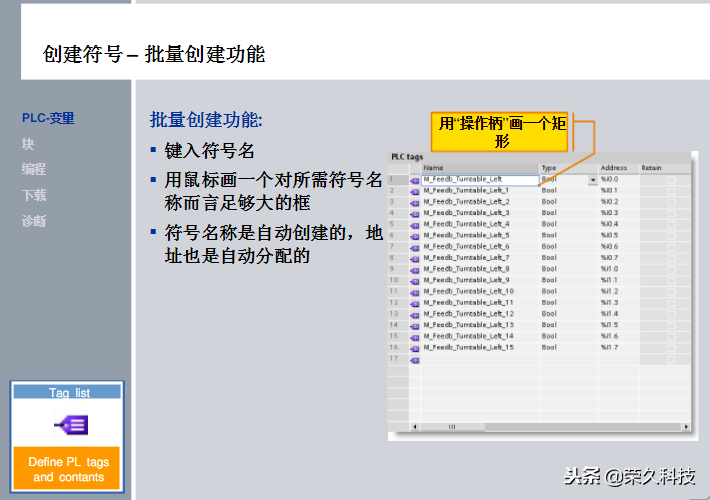
Task: Click the name cell M_Feedb_Turntable_Left_15
Action: [480, 347]
